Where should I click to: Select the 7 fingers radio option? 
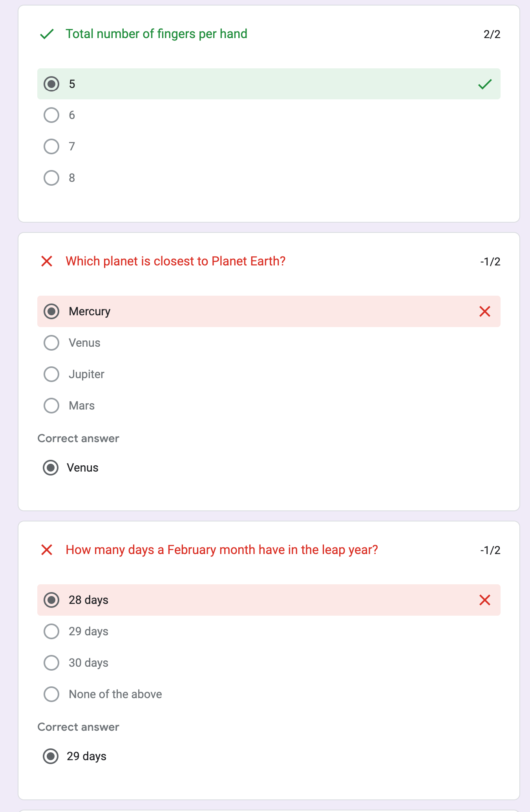[x=51, y=146]
